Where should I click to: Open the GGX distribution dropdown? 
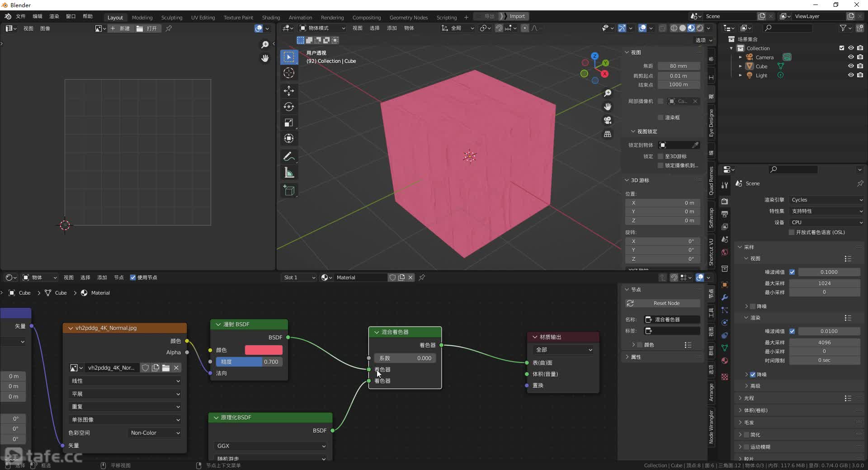click(x=270, y=446)
